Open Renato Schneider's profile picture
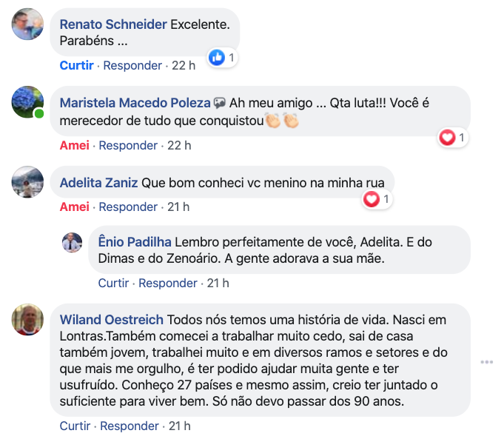 28,24
